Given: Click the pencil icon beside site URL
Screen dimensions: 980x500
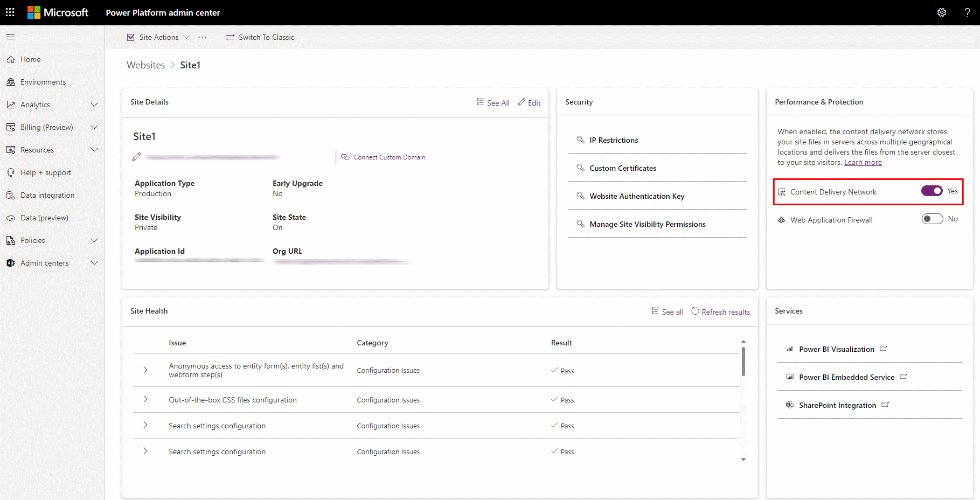Looking at the screenshot, I should click(136, 157).
